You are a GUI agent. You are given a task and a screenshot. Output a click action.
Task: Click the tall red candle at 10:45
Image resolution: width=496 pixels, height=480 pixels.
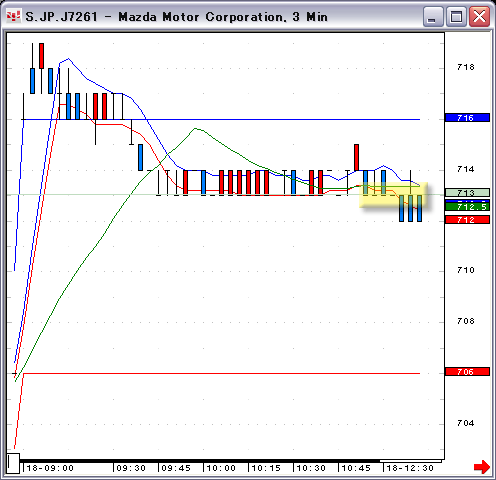tap(356, 157)
